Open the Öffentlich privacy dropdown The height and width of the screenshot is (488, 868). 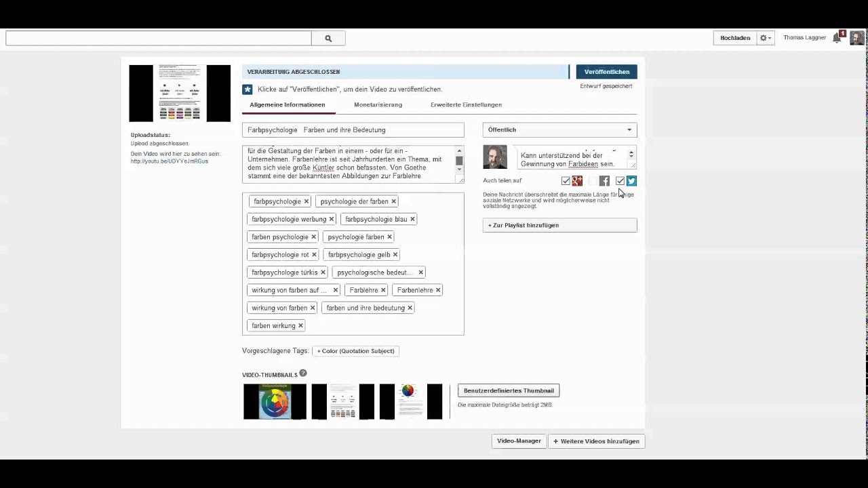coord(559,129)
